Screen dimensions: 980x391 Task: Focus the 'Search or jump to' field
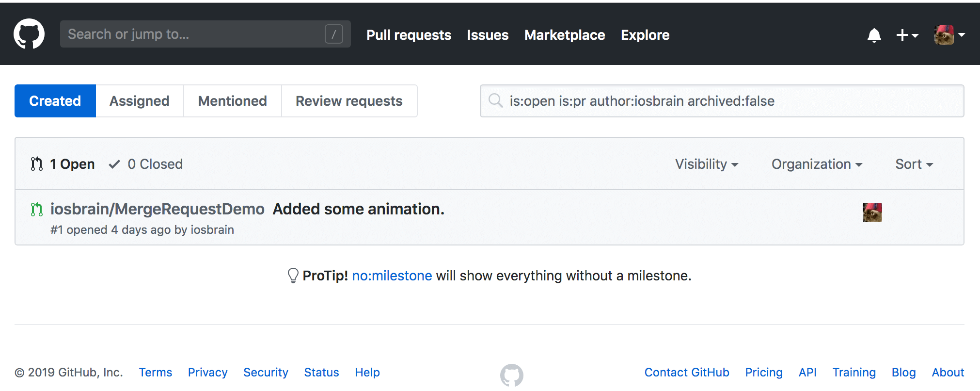[194, 34]
